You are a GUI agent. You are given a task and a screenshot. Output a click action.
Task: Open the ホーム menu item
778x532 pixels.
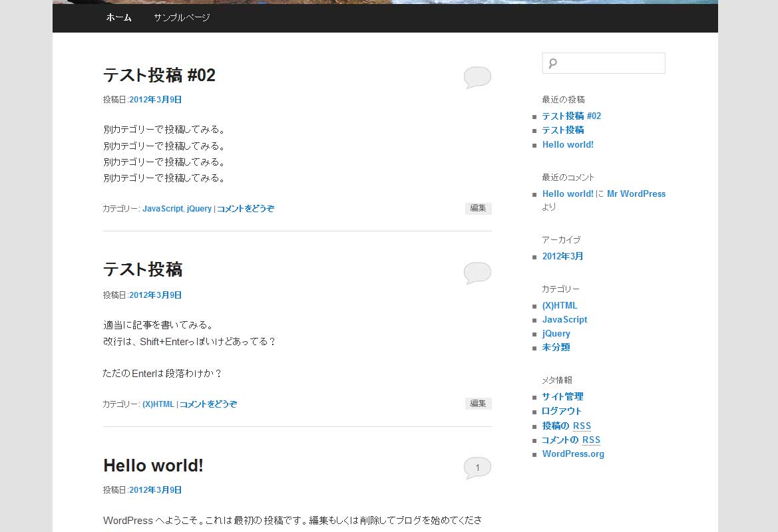pyautogui.click(x=118, y=18)
